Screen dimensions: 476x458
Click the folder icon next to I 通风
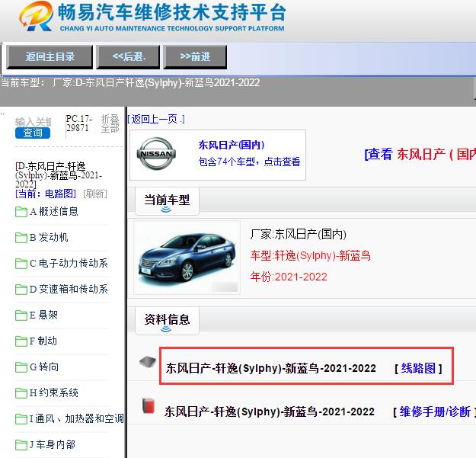[21, 419]
